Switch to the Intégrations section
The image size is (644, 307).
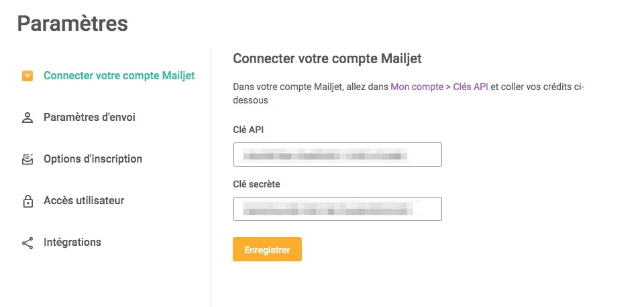click(x=72, y=242)
